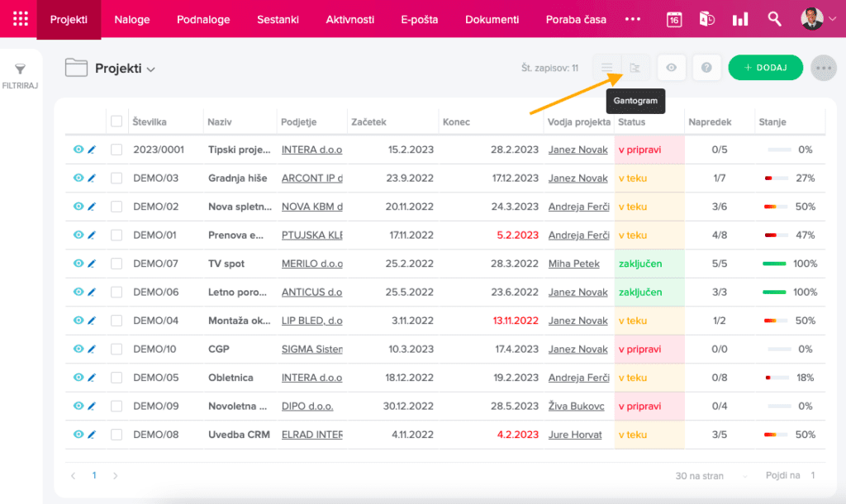This screenshot has width=846, height=504.
Task: Click the progress bar for DEMO/06
Action: click(774, 292)
